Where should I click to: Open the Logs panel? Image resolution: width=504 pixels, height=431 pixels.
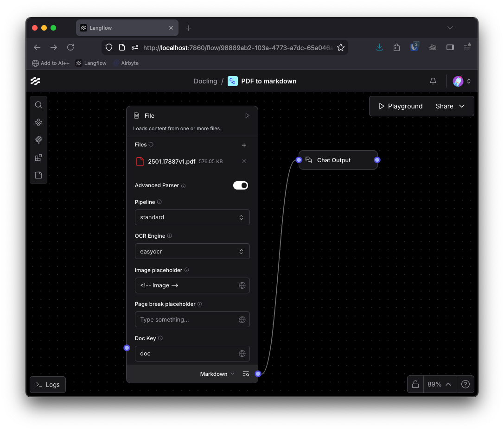pyautogui.click(x=47, y=384)
